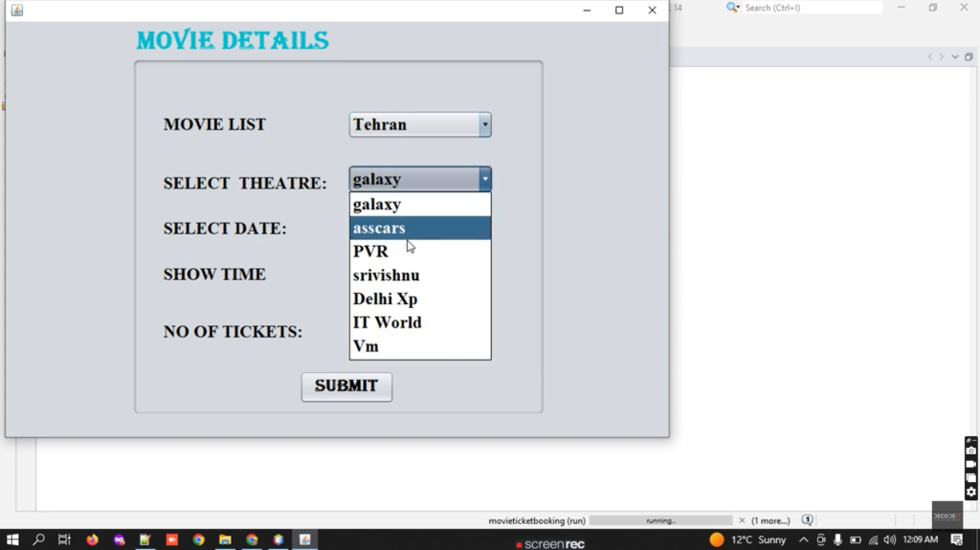The height and width of the screenshot is (550, 980).
Task: Open the NetBeans cube taskbar icon
Action: (278, 539)
